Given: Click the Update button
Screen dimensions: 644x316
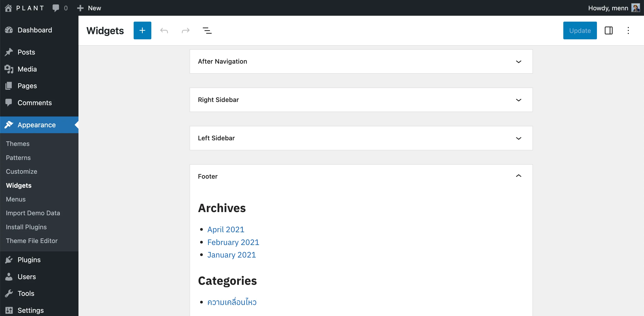Looking at the screenshot, I should [x=580, y=30].
